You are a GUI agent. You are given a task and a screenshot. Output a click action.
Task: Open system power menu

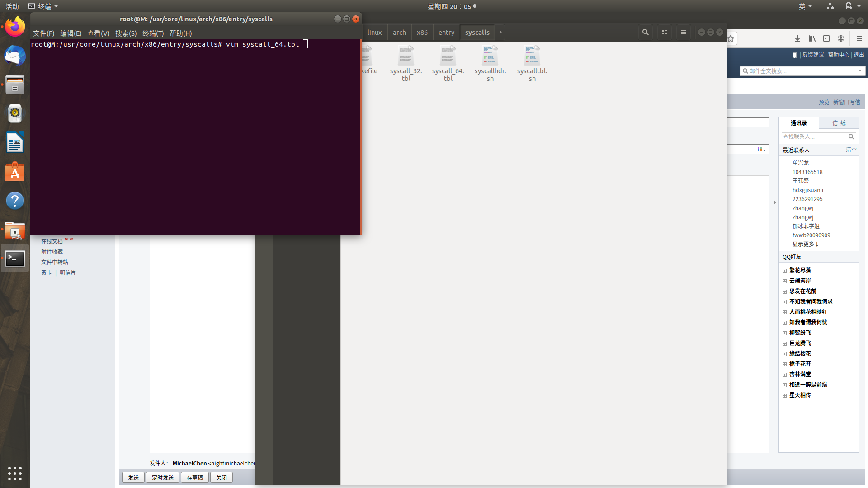(853, 6)
